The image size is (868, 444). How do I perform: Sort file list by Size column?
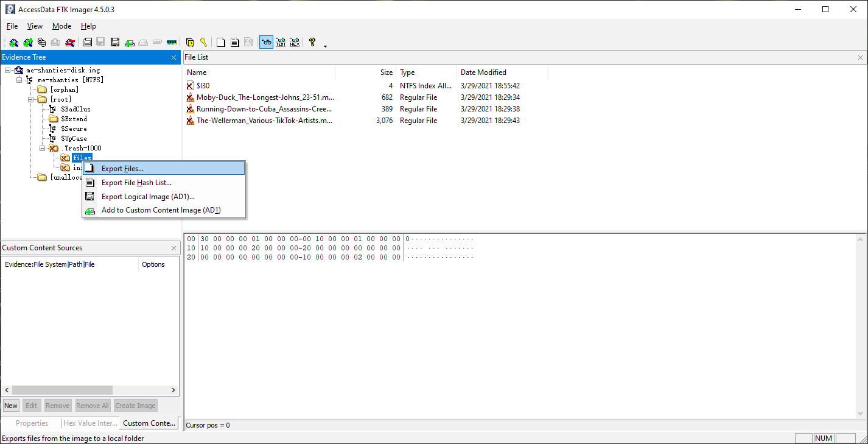click(x=365, y=72)
